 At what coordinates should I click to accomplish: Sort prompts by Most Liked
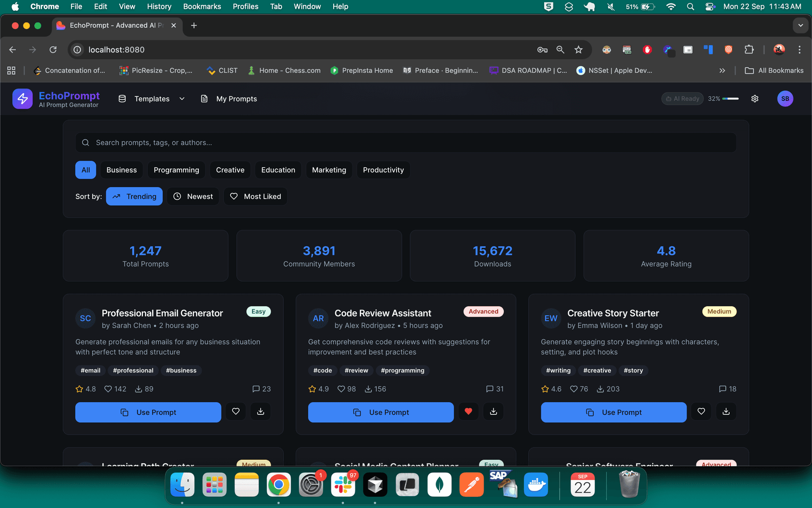tap(256, 197)
